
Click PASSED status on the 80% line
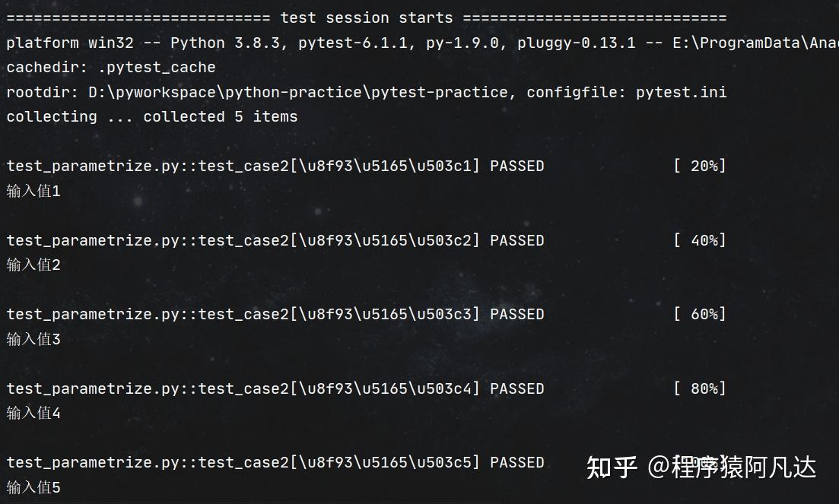517,388
